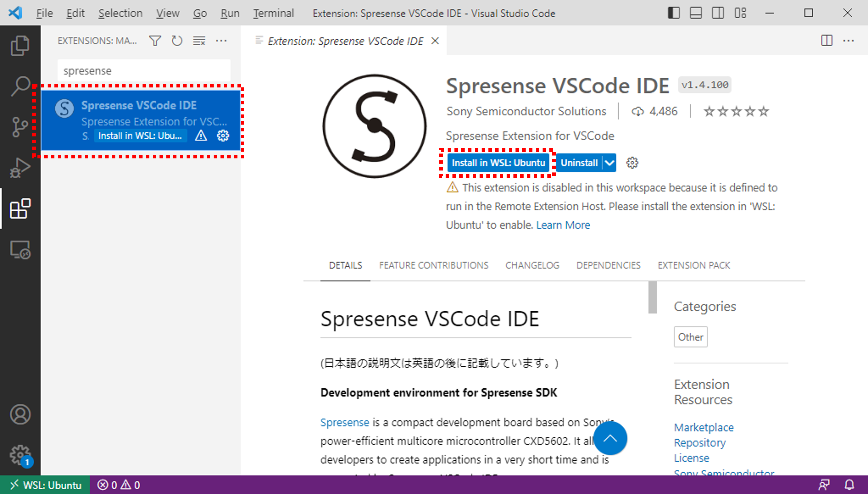This screenshot has height=494, width=868.
Task: Open Source Control view
Action: coord(20,127)
